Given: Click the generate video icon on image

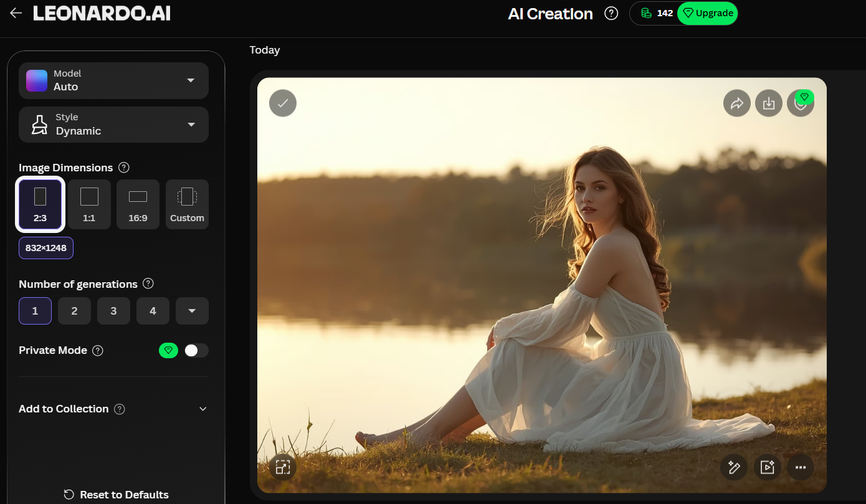Looking at the screenshot, I should click(768, 467).
